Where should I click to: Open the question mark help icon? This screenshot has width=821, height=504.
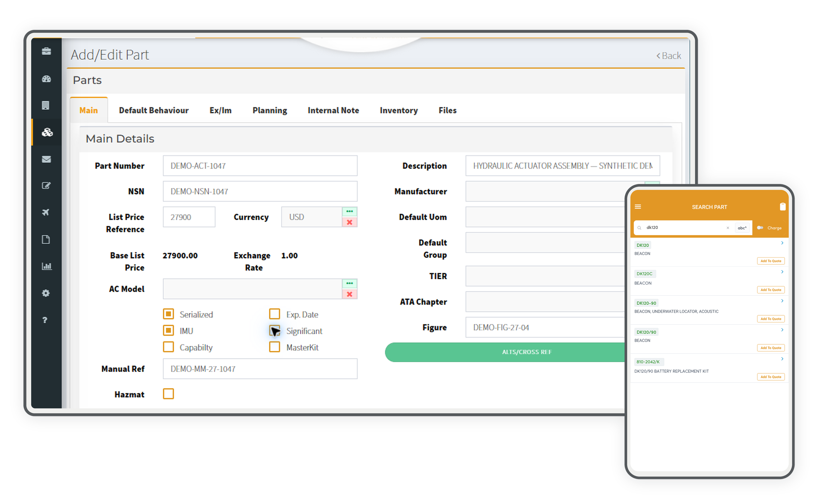coord(45,320)
